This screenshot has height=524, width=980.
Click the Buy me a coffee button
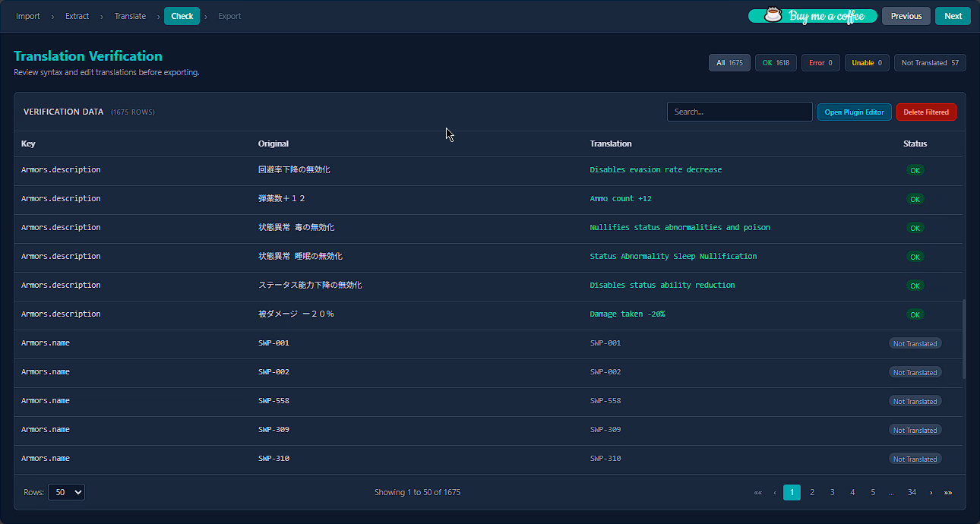pos(812,16)
